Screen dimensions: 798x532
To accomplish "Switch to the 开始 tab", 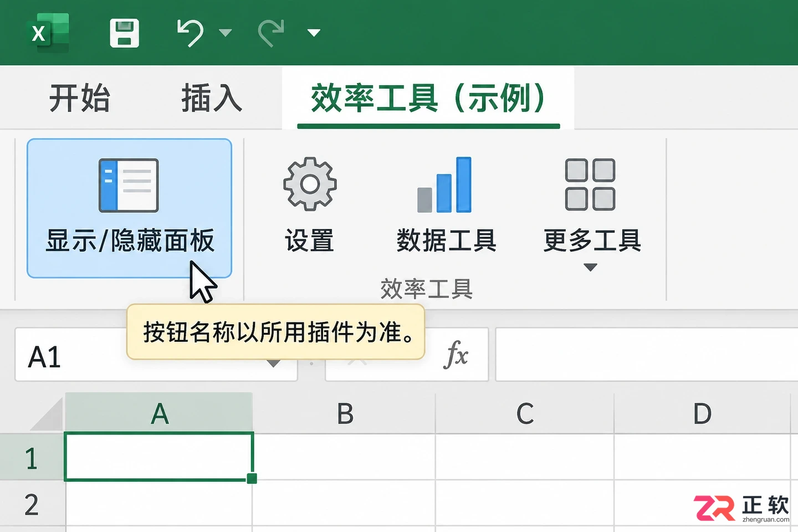I will click(x=80, y=98).
